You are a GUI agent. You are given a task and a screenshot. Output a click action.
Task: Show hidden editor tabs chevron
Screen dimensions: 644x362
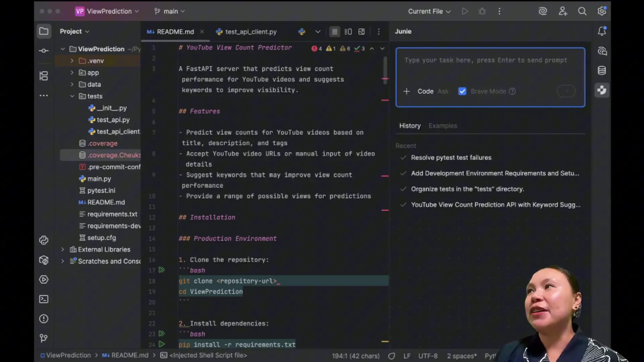[318, 32]
